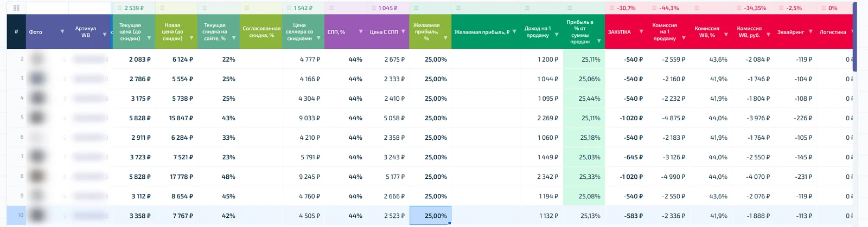This screenshot has width=868, height=227.
Task: Click the photo thumbnail in row 4
Action: coord(37,99)
